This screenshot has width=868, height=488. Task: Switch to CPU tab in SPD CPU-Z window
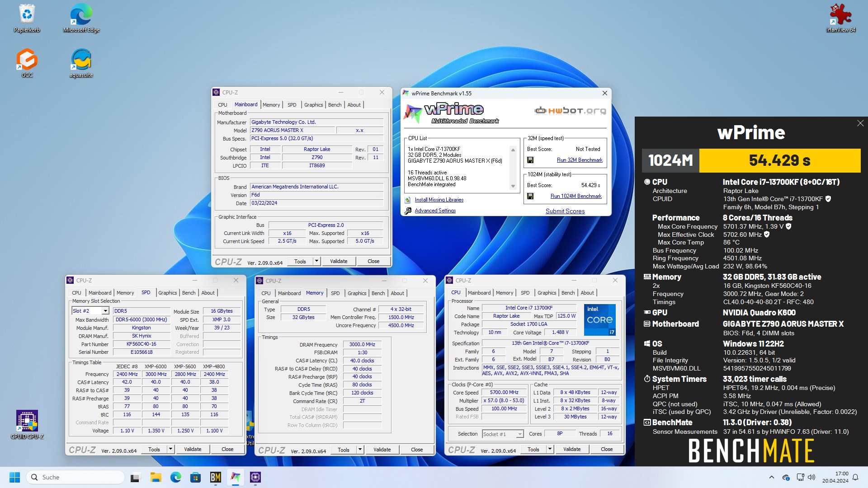coord(77,293)
